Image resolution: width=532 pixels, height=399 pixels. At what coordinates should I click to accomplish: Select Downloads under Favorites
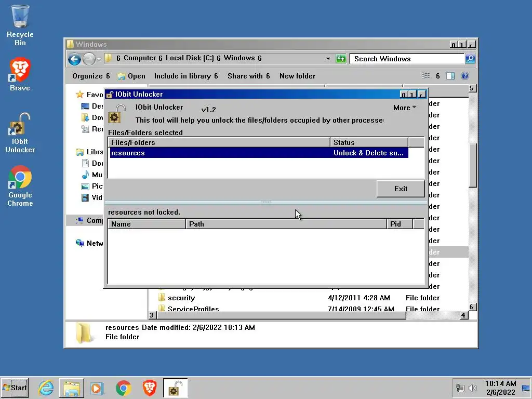tap(92, 117)
